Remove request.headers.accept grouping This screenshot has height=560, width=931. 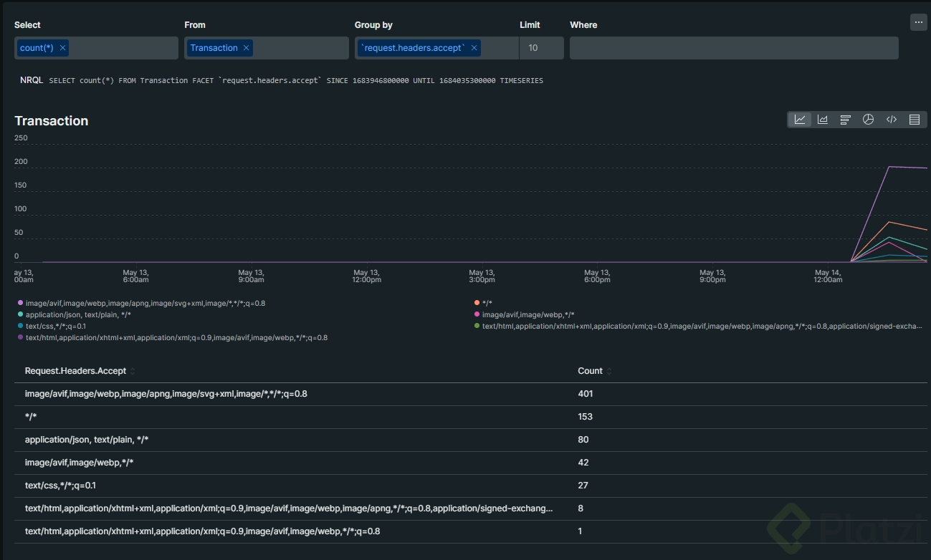coord(474,48)
